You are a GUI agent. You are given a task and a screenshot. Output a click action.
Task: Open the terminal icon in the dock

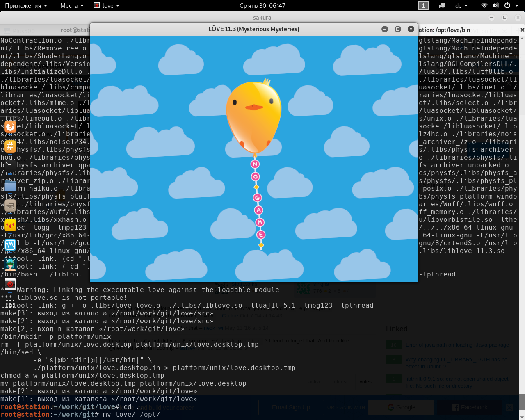(10, 166)
